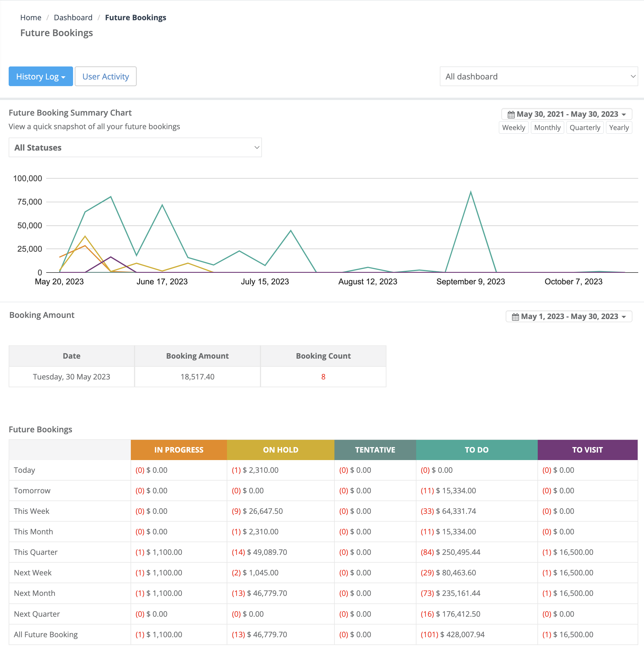Switch chart to Monthly view

tap(547, 128)
